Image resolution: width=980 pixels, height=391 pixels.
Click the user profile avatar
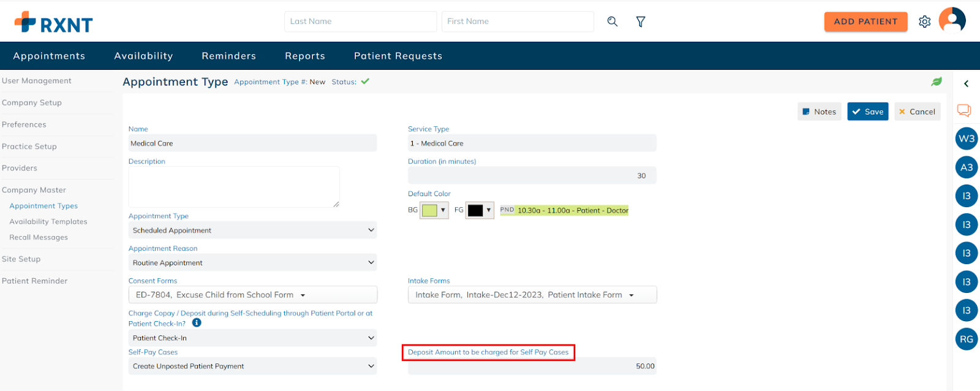click(952, 20)
